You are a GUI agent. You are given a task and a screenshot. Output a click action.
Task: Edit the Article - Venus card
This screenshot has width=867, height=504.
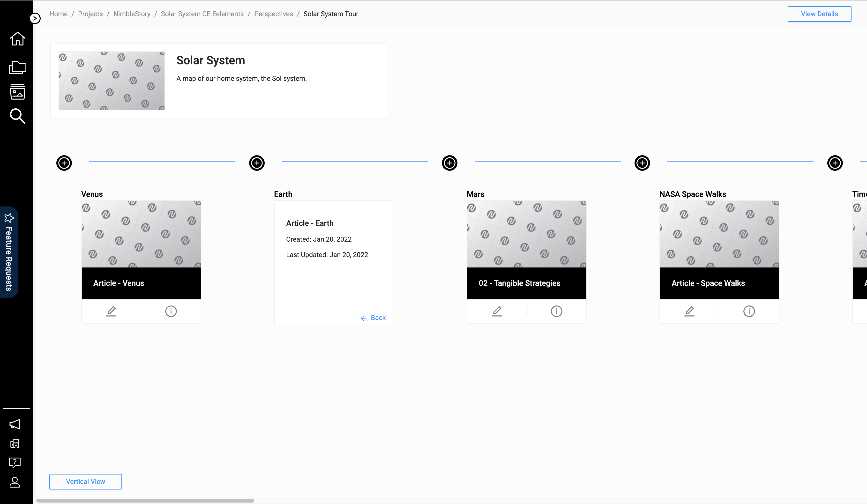(111, 311)
